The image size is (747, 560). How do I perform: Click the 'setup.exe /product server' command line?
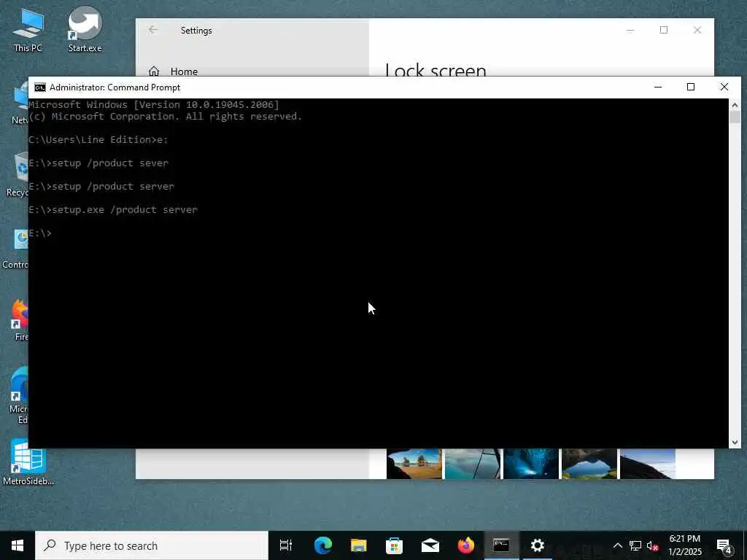(x=113, y=210)
